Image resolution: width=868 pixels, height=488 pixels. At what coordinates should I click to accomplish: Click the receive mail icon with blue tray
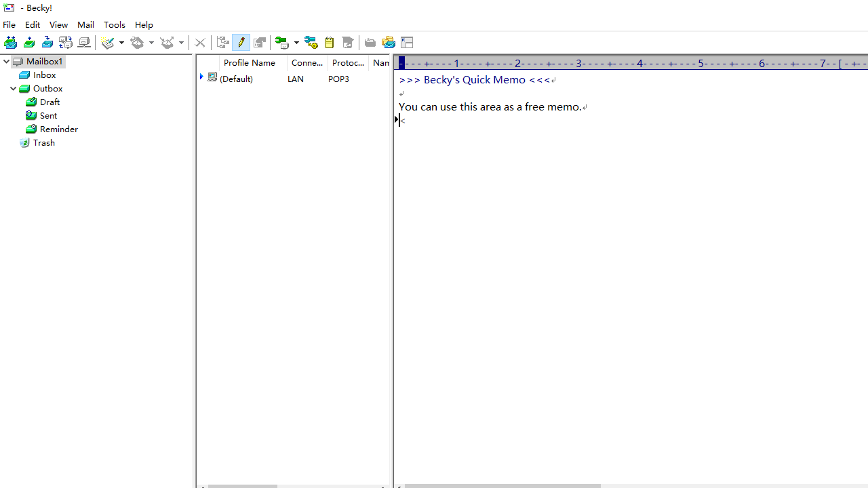pyautogui.click(x=47, y=43)
